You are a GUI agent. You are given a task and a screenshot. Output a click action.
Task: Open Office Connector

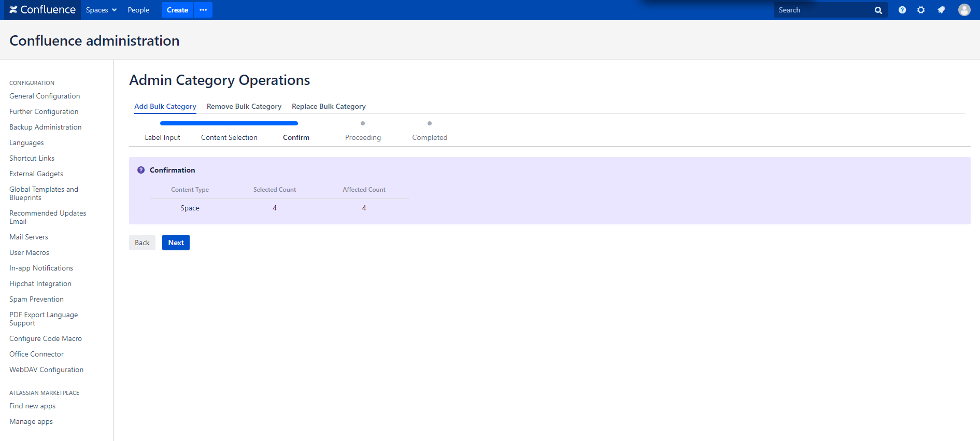[x=36, y=354]
